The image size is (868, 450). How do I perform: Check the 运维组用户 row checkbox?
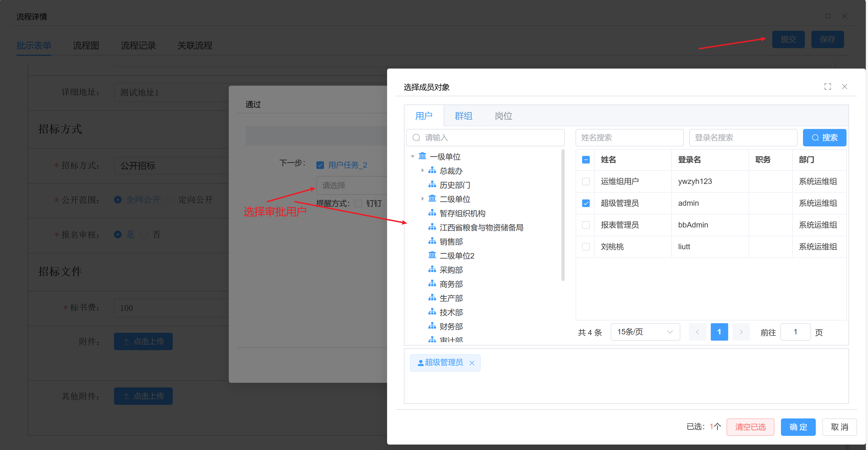click(x=586, y=181)
